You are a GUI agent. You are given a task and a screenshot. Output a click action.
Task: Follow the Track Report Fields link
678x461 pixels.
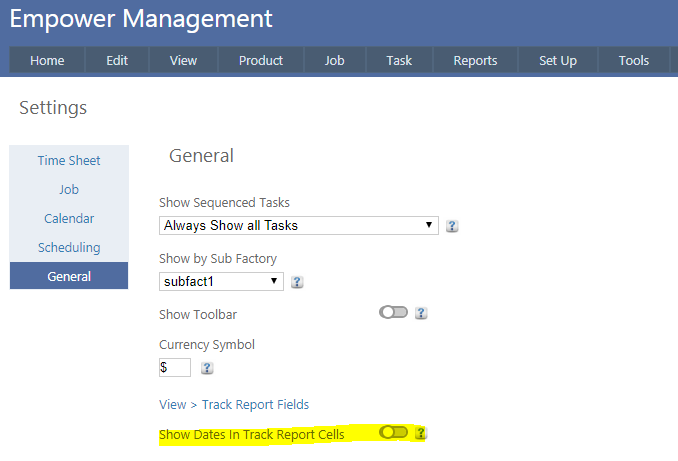[255, 405]
